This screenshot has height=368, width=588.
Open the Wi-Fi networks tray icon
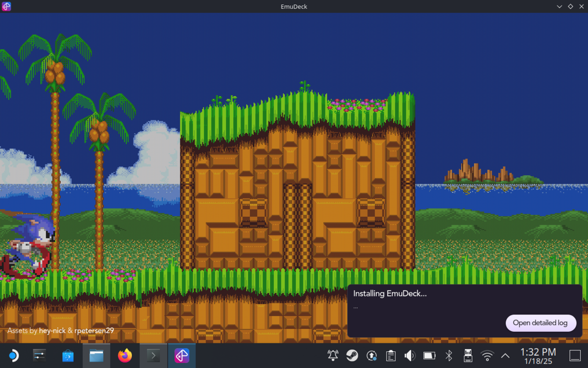pos(487,356)
